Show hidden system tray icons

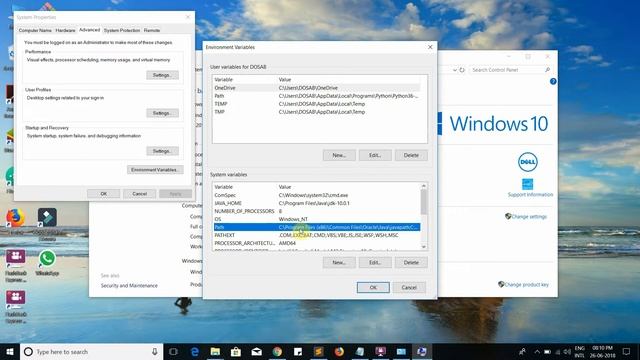pyautogui.click(x=537, y=351)
